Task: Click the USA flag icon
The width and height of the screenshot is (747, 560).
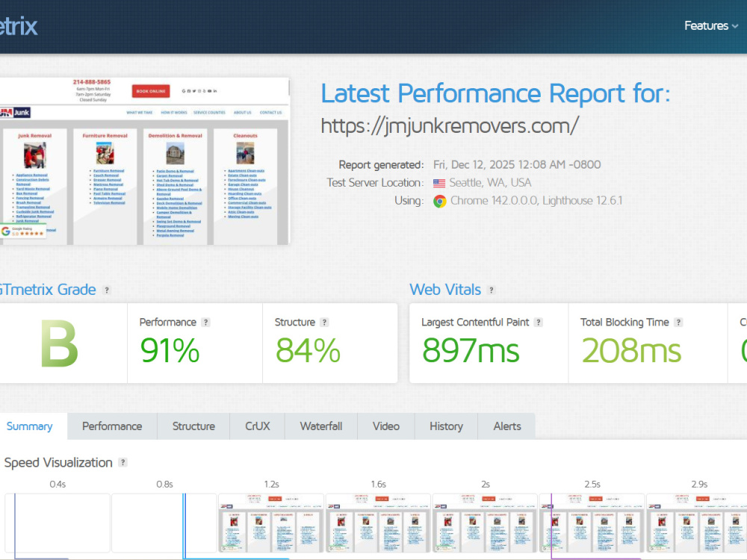Action: [438, 184]
